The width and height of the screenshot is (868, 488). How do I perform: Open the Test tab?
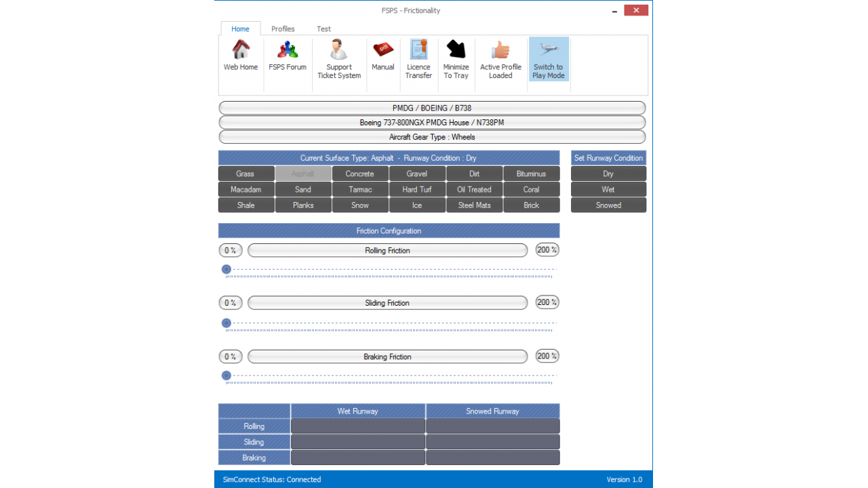point(323,29)
